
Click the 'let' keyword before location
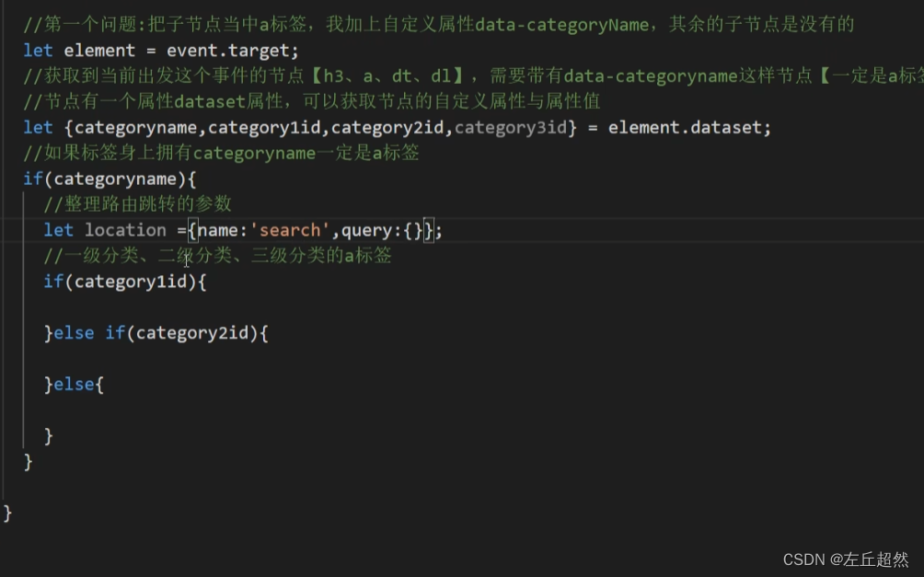pos(58,230)
